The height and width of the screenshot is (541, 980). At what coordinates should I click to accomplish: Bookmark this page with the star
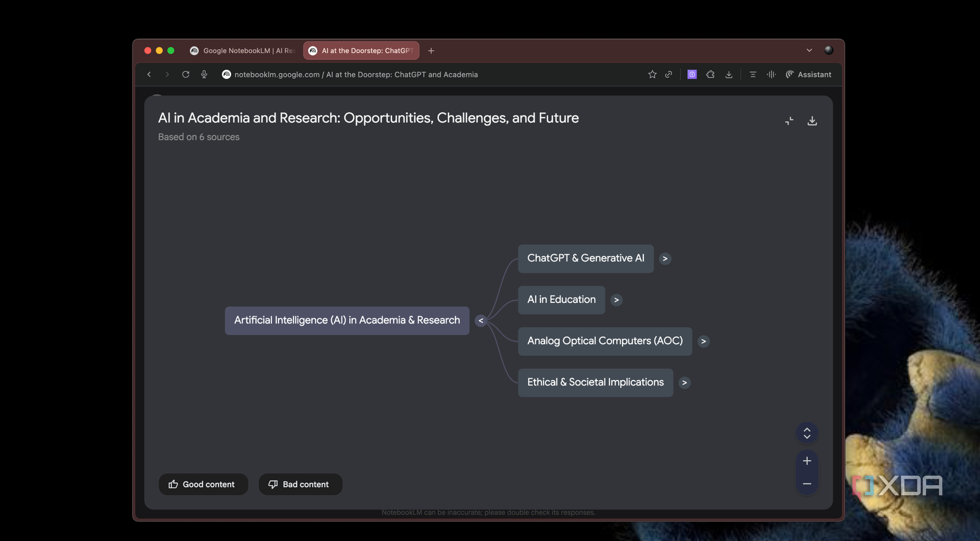652,75
